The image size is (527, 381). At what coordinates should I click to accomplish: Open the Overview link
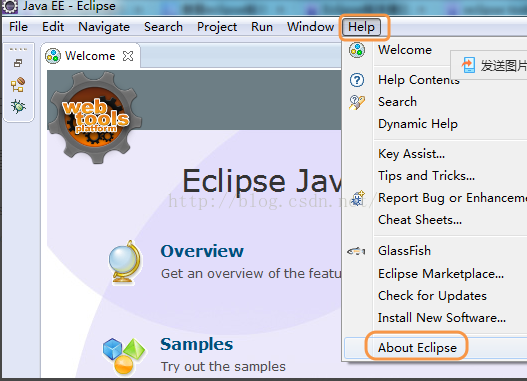click(x=202, y=251)
